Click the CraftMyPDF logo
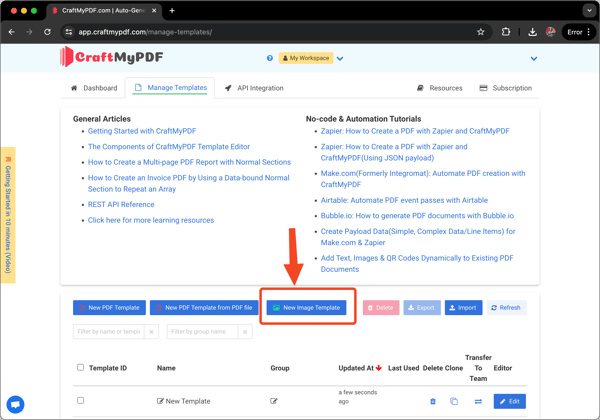This screenshot has height=420, width=600. click(111, 57)
